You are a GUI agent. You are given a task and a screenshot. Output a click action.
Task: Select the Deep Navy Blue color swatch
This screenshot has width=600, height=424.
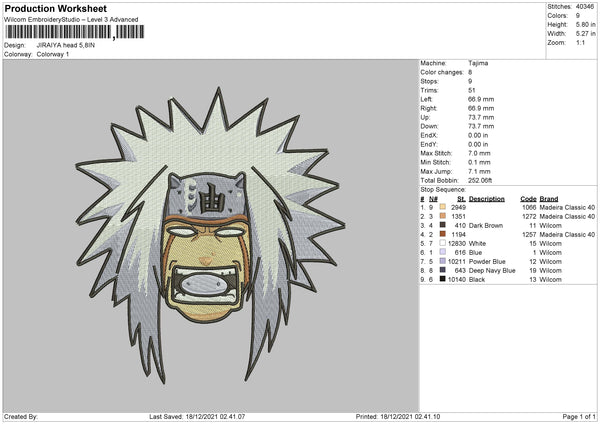tap(442, 270)
